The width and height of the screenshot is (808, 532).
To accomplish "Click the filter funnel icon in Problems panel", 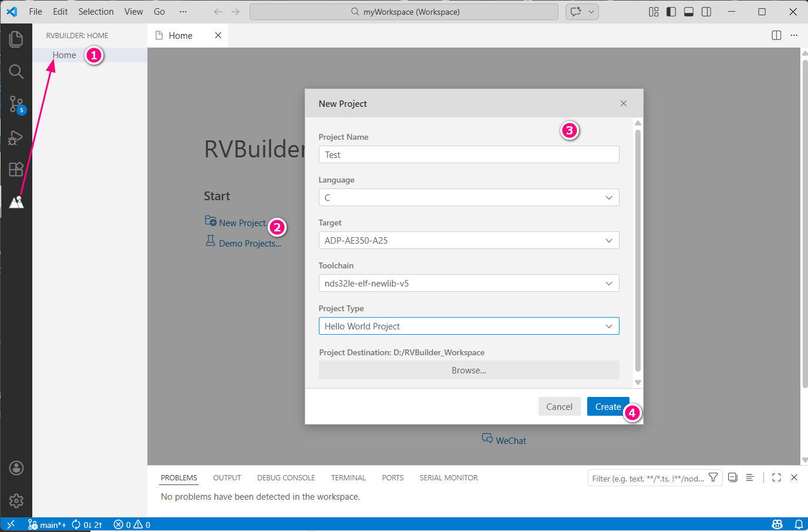I will point(713,478).
